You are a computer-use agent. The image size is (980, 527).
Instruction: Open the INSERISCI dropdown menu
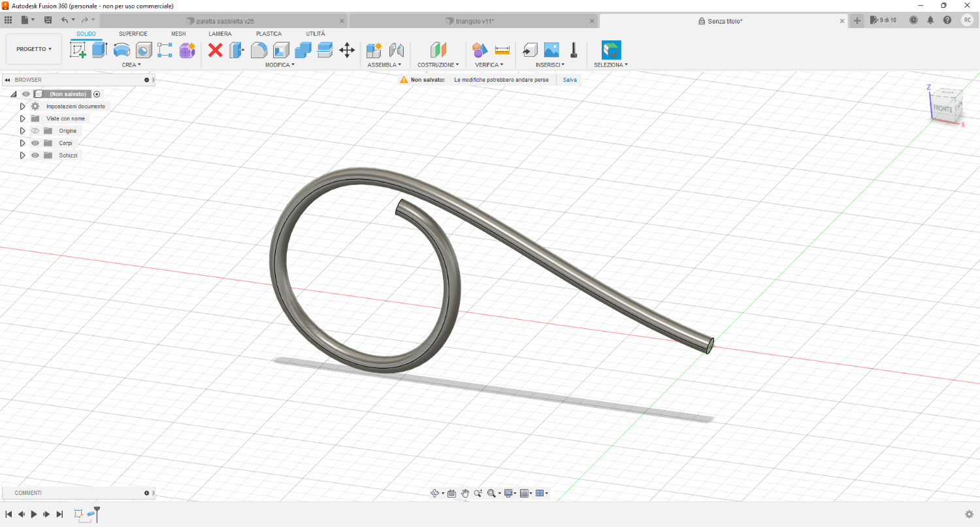[x=550, y=65]
